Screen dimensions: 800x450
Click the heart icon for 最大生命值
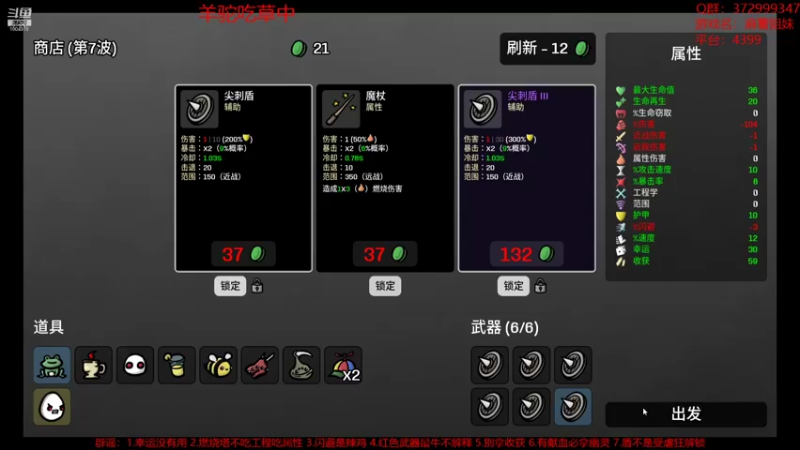(x=620, y=90)
